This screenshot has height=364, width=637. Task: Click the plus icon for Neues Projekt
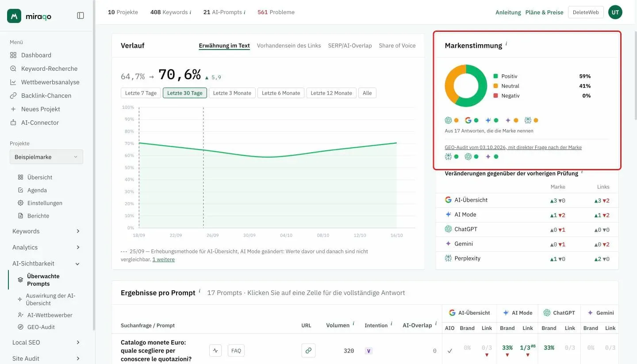pyautogui.click(x=13, y=109)
